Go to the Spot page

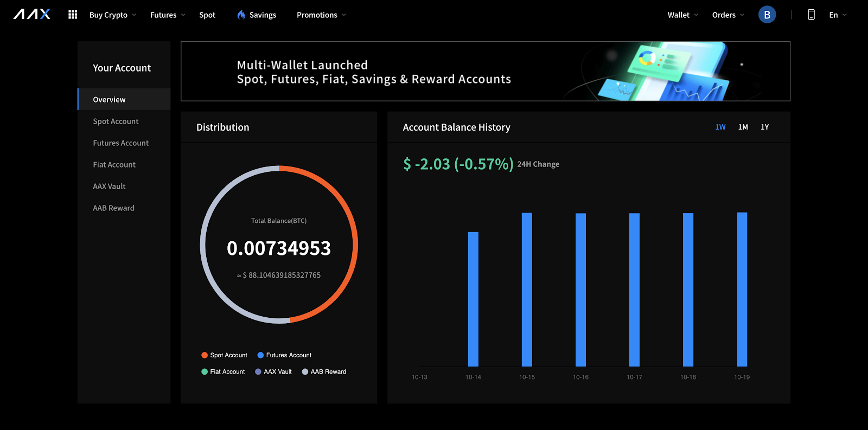[x=207, y=15]
